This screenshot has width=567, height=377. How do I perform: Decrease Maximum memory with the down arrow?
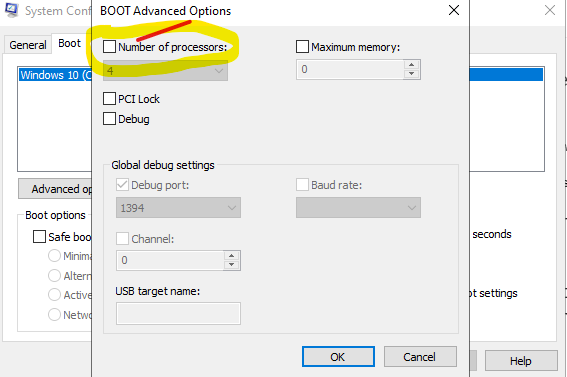[411, 74]
